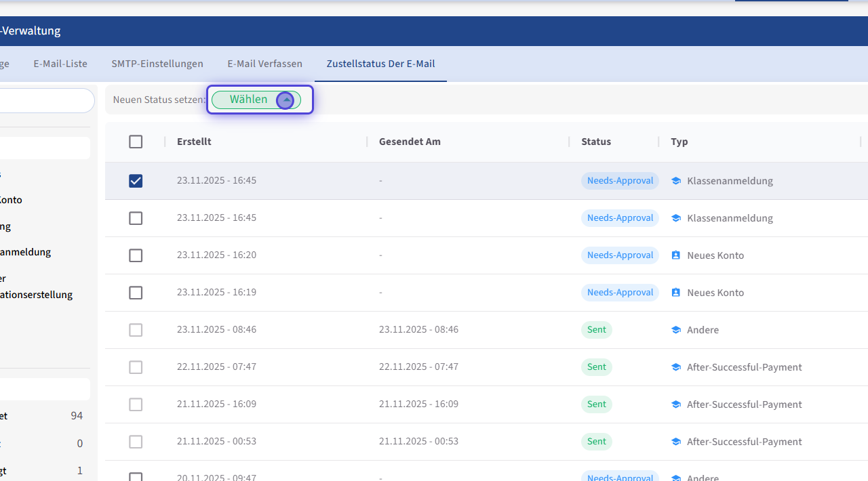This screenshot has width=868, height=481.
Task: Open the E-Mail Verfassen tab
Action: pos(264,64)
